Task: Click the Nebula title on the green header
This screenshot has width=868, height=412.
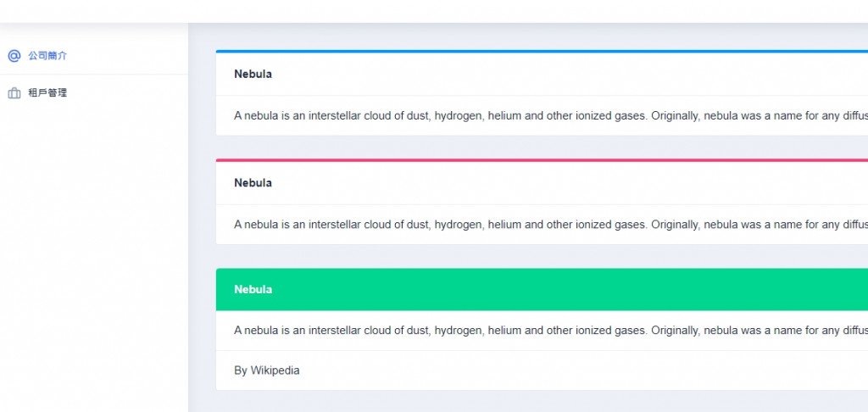Action: click(x=253, y=290)
